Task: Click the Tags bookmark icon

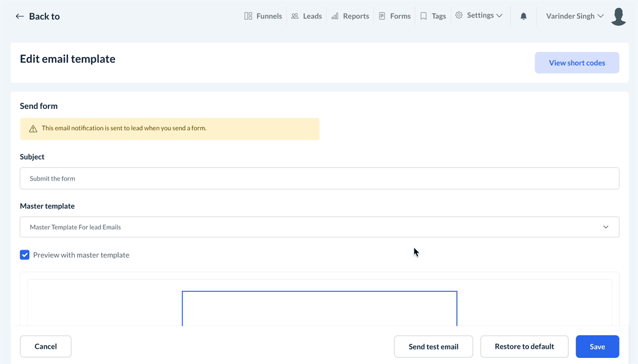Action: (424, 16)
